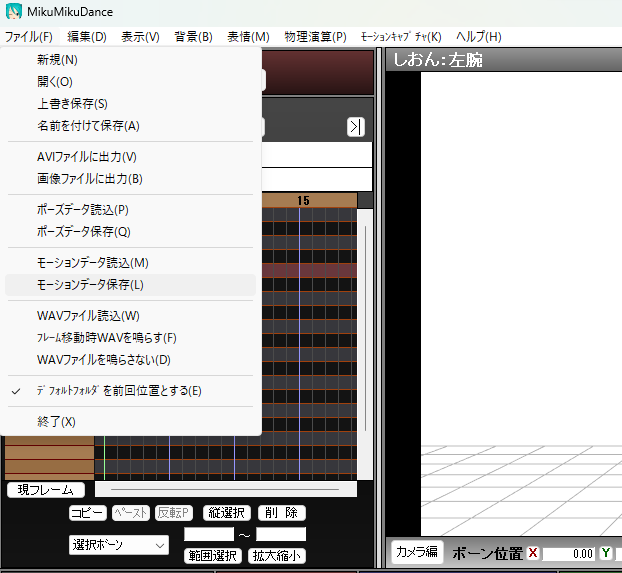622x573 pixels.
Task: Open the ファイル(F) menu
Action: tap(29, 37)
